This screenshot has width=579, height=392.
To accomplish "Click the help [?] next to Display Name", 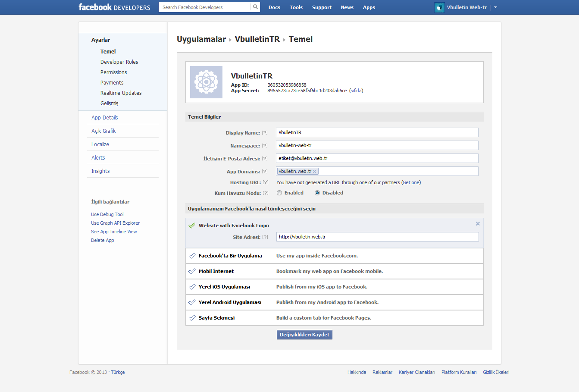I will click(265, 133).
